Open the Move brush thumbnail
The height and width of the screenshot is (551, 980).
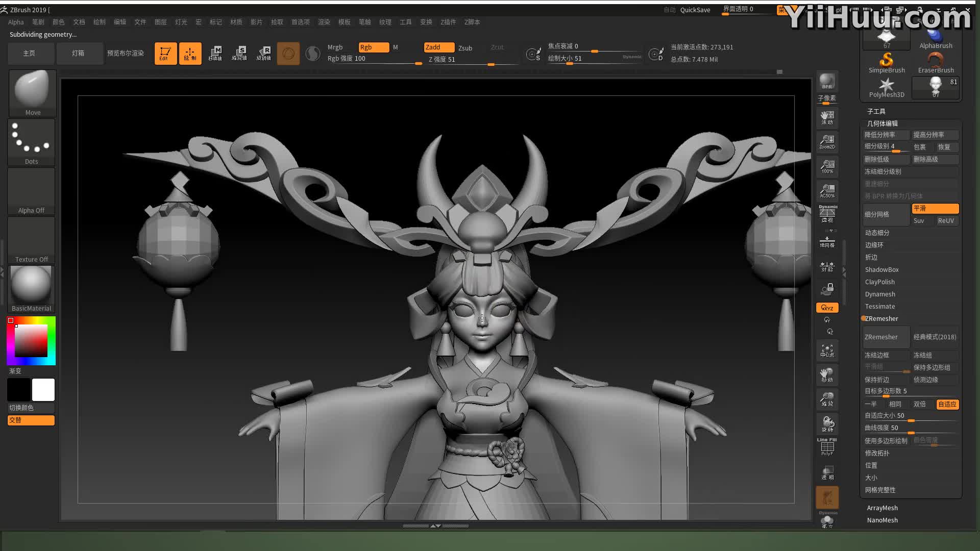click(32, 93)
